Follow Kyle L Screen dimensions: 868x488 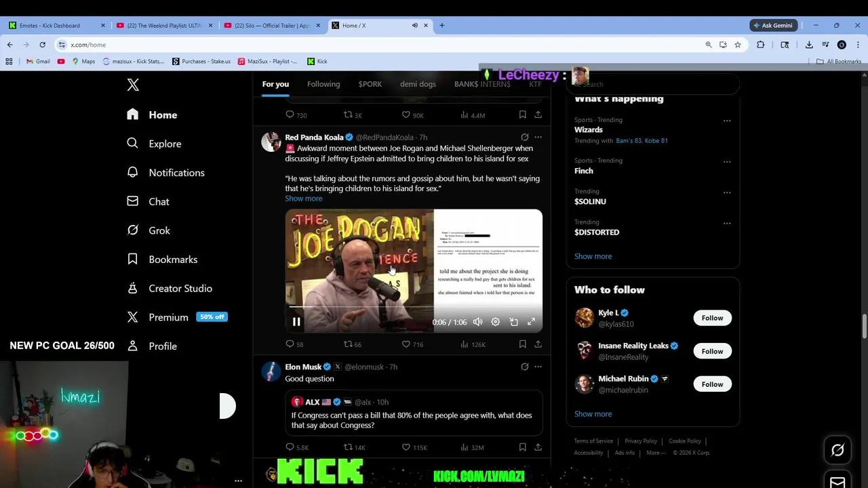point(712,318)
